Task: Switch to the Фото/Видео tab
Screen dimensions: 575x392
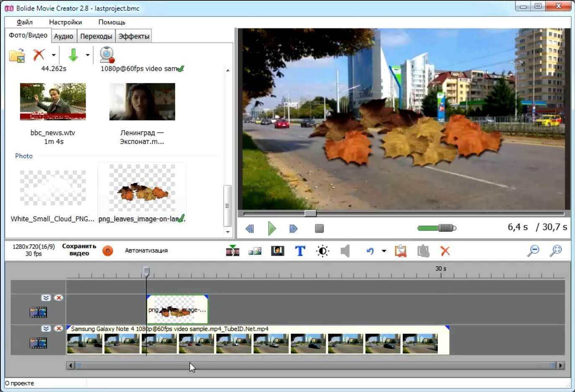Action: tap(28, 36)
